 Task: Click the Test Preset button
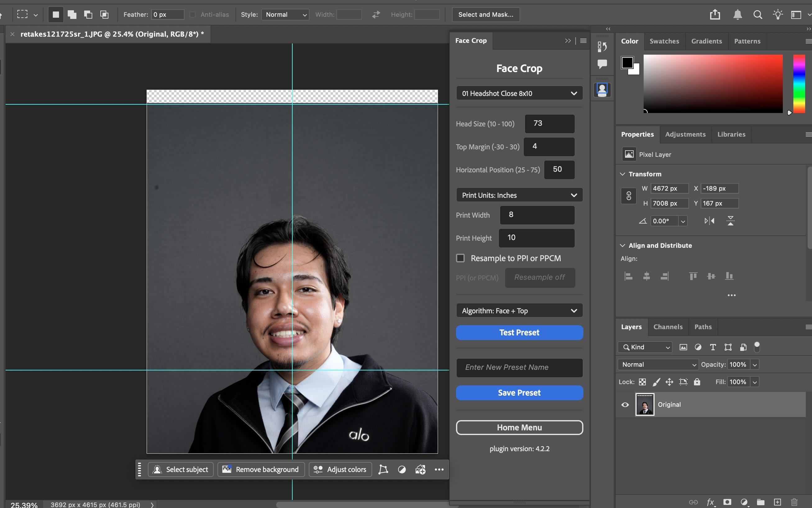click(x=519, y=332)
